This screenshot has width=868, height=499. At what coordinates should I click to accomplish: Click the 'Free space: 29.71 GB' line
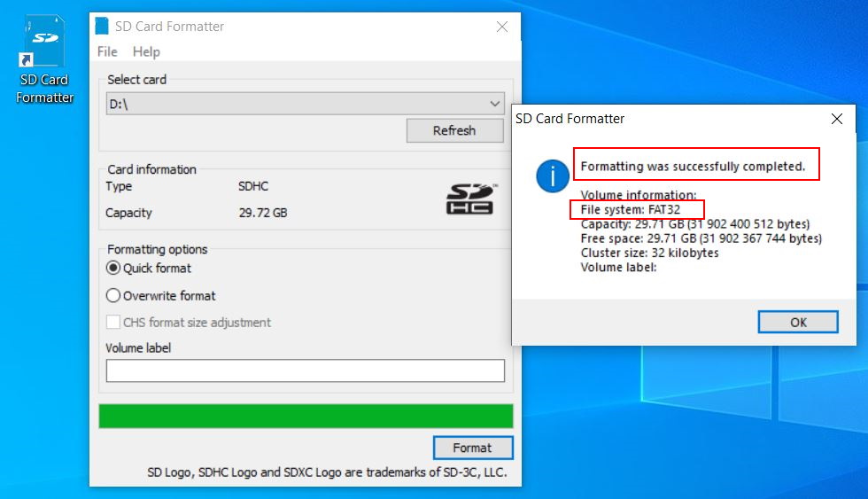tap(701, 238)
